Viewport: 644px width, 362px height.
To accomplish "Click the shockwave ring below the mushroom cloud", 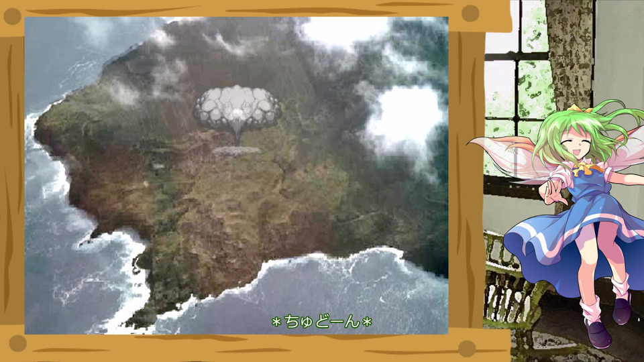I will pos(237,151).
